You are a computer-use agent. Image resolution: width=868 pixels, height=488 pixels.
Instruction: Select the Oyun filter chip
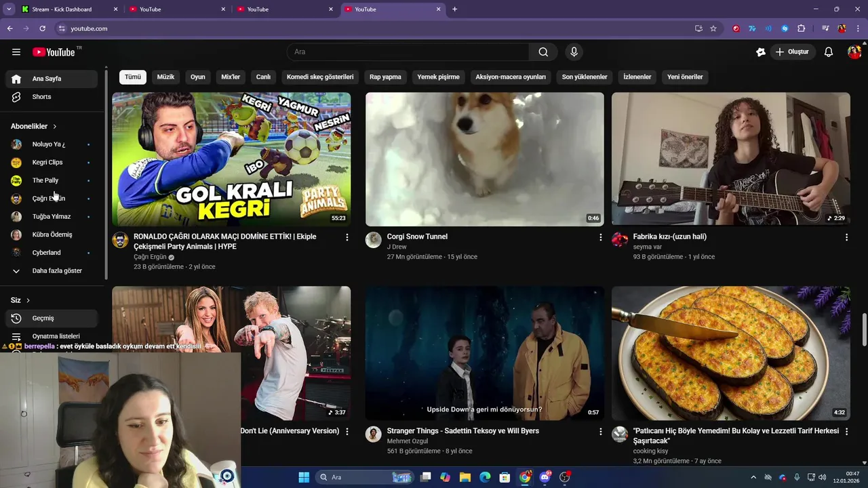click(x=198, y=77)
